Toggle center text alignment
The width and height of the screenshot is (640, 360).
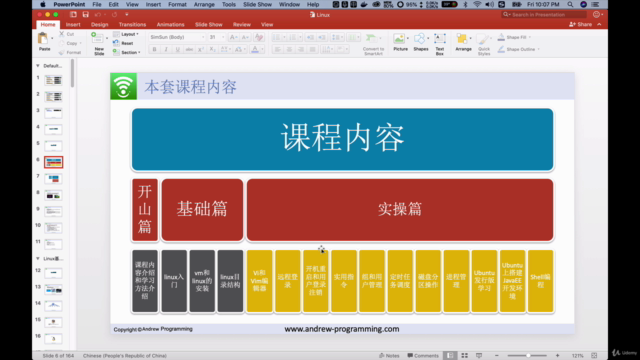(289, 49)
